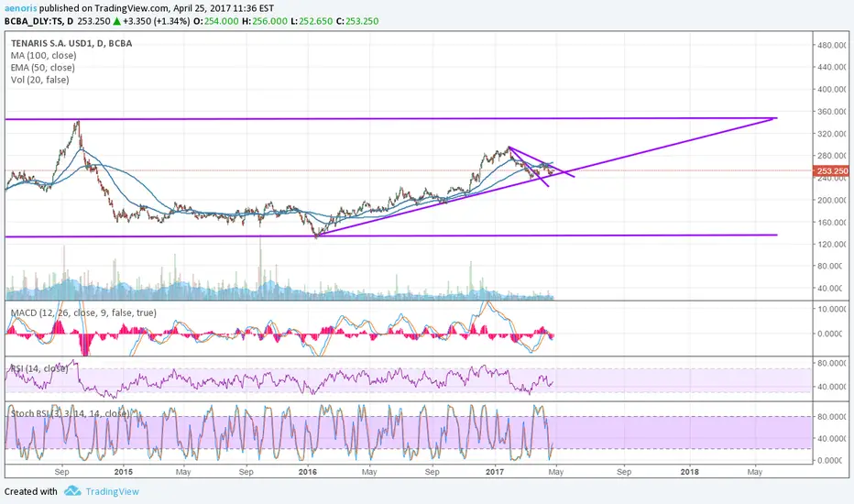Viewport: 854px width, 504px height.
Task: Click the green up-arrow beside the price
Action: click(x=116, y=21)
